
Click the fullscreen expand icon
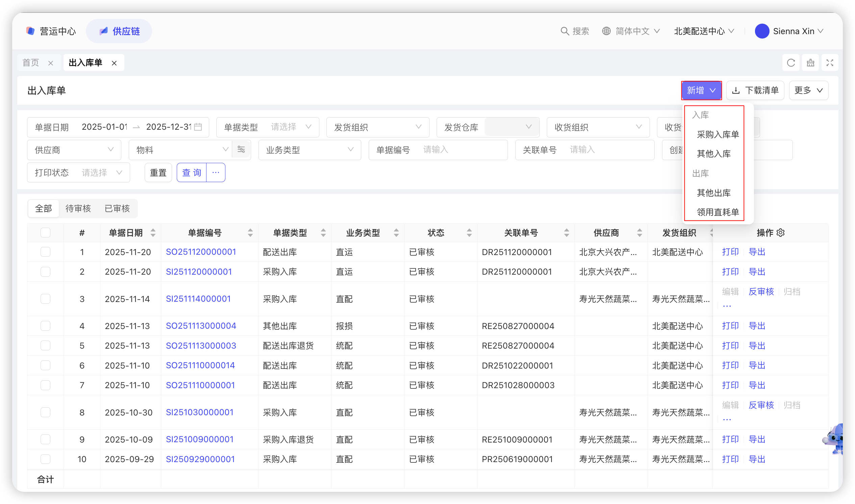coord(830,63)
